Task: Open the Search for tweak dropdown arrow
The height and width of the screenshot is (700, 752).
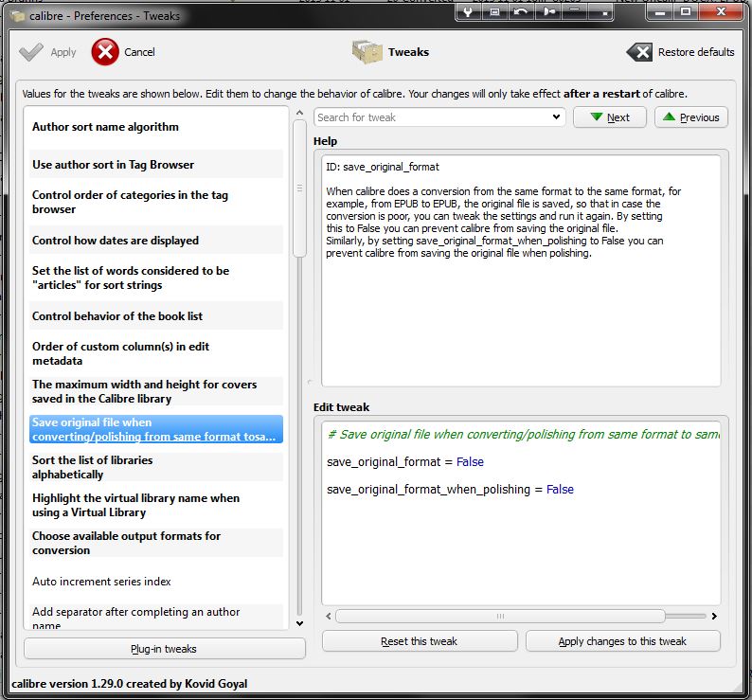Action: pyautogui.click(x=556, y=117)
